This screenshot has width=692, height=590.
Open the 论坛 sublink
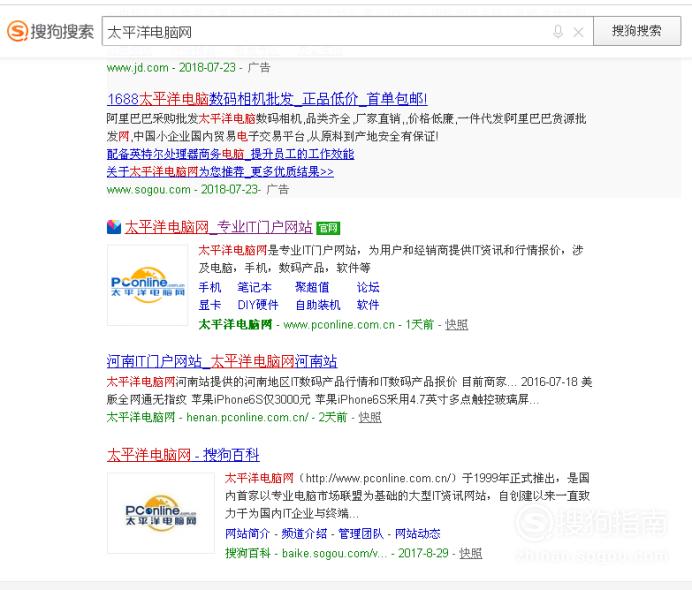pyautogui.click(x=368, y=287)
